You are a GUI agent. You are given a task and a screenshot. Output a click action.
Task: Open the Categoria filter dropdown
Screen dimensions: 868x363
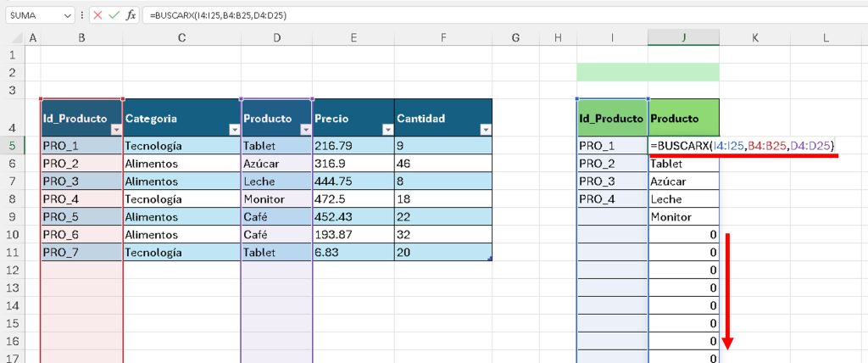tap(233, 130)
